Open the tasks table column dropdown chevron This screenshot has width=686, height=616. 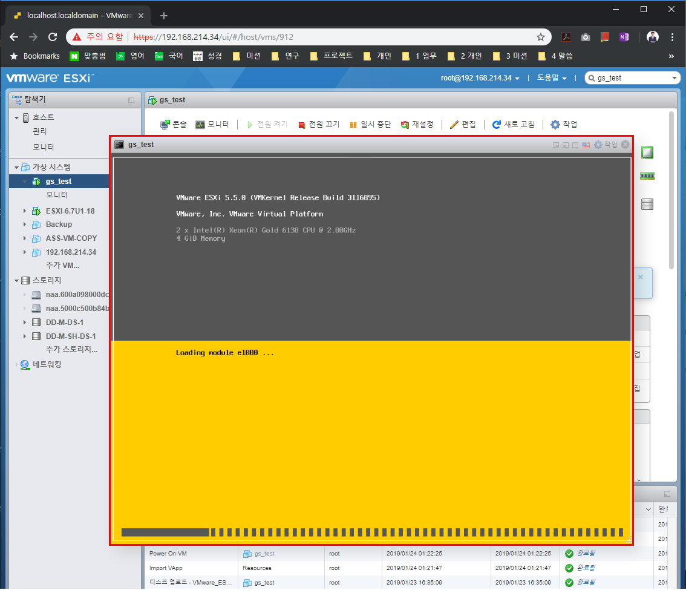[648, 510]
